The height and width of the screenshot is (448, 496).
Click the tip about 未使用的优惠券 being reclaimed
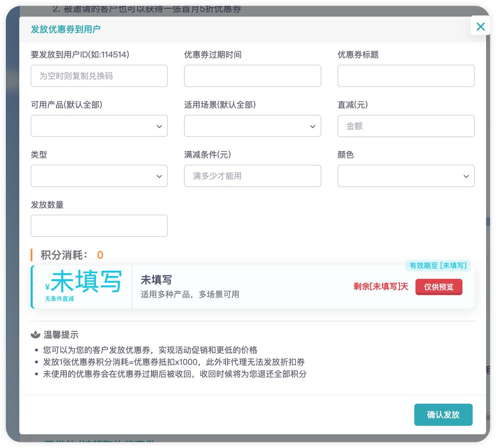tap(175, 374)
